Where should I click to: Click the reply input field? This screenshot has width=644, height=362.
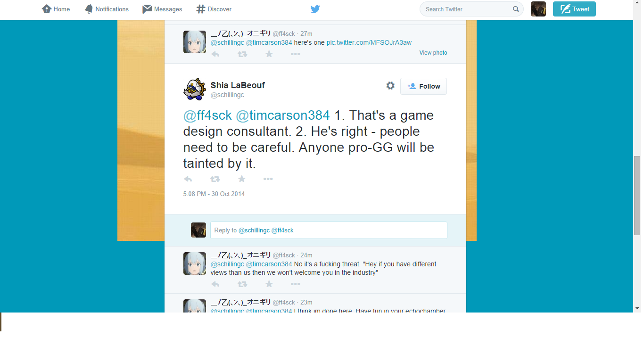pos(329,230)
